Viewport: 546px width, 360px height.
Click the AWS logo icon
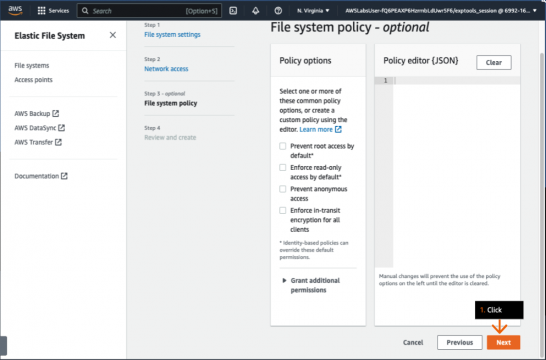click(x=15, y=10)
